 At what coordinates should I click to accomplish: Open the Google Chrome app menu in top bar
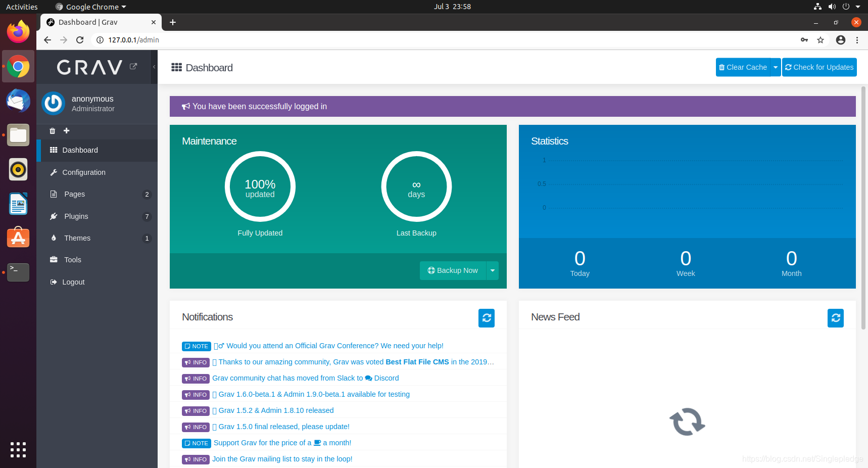[91, 7]
